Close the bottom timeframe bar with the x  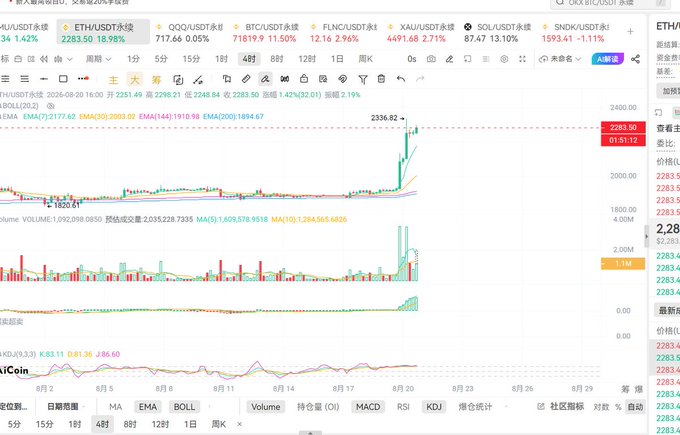point(239,424)
